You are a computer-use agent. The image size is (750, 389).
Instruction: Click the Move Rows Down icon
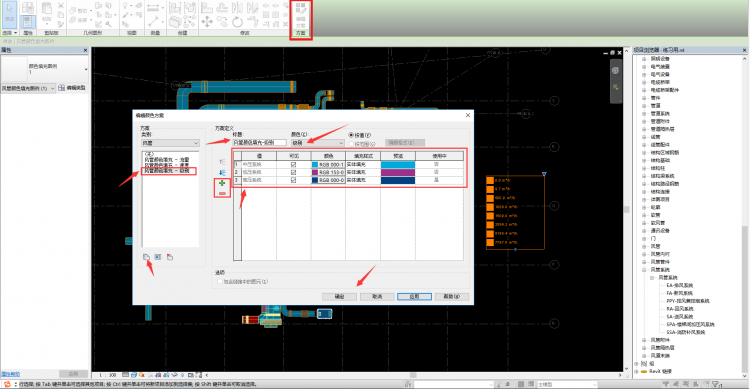[x=222, y=172]
